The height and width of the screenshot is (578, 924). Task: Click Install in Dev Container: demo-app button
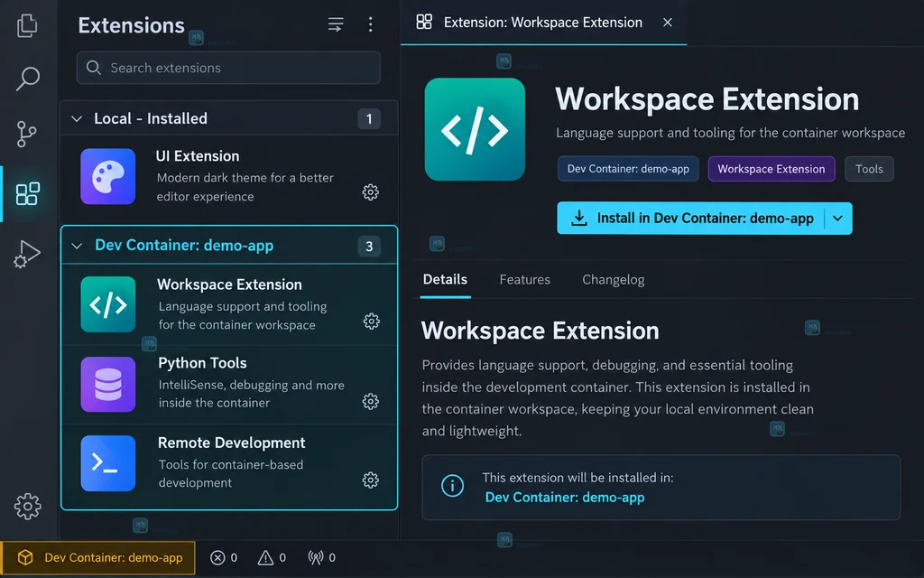[x=690, y=219]
